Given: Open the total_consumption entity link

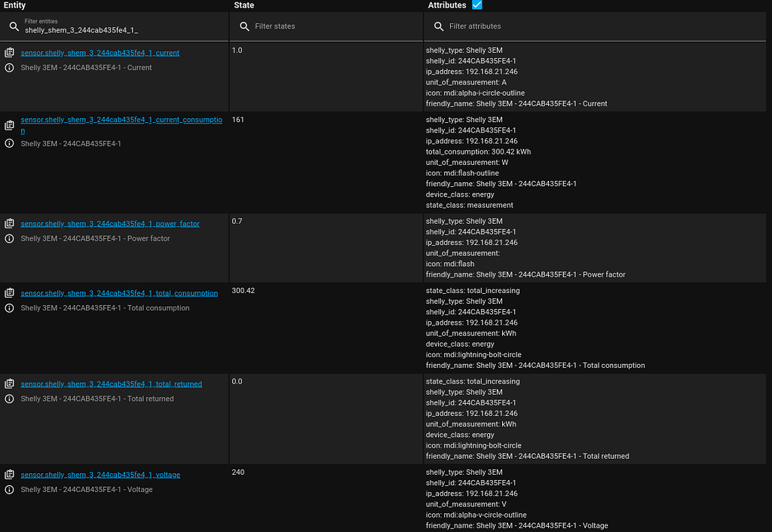Looking at the screenshot, I should click(x=119, y=292).
